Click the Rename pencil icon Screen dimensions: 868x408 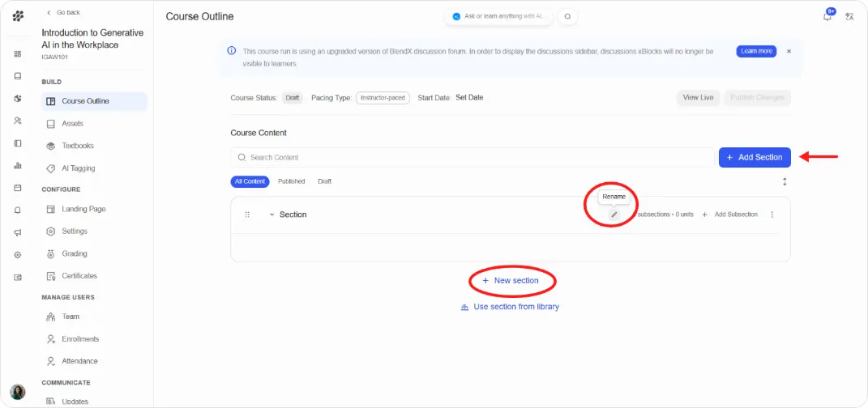point(614,215)
